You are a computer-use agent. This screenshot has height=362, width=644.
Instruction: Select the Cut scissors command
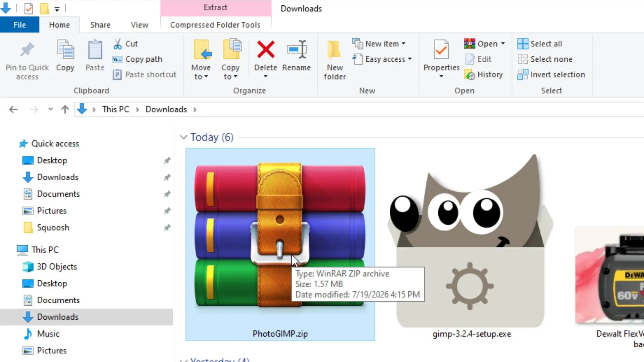pyautogui.click(x=126, y=44)
